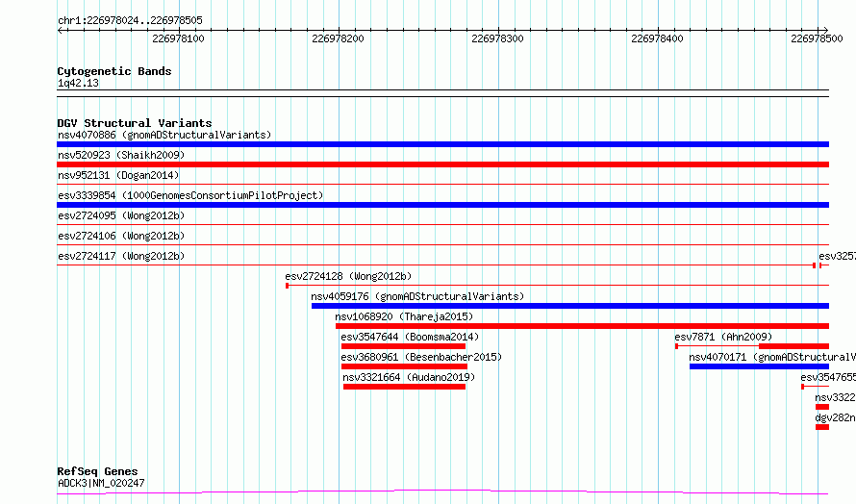Click the 1q42.13 band label
Image resolution: width=856 pixels, height=504 pixels.
click(78, 83)
